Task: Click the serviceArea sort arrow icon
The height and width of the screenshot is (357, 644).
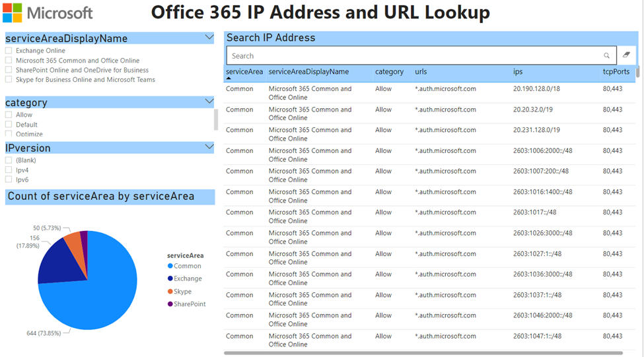Action: (229, 78)
